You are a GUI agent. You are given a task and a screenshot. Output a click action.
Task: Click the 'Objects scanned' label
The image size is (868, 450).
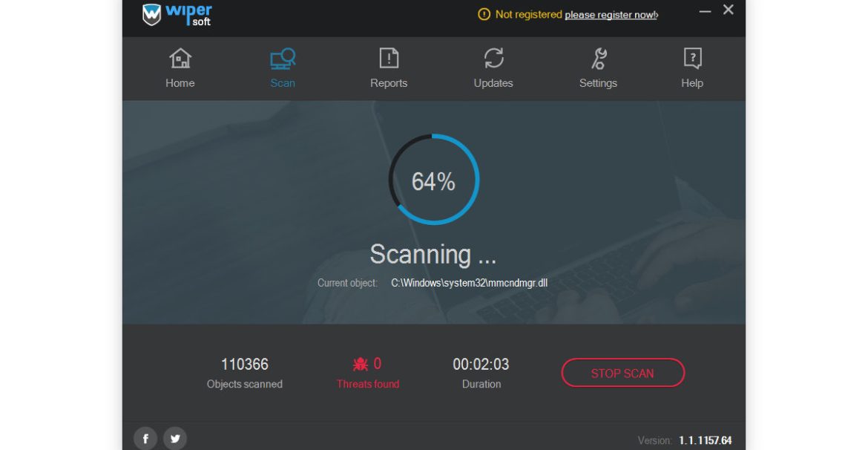point(245,384)
